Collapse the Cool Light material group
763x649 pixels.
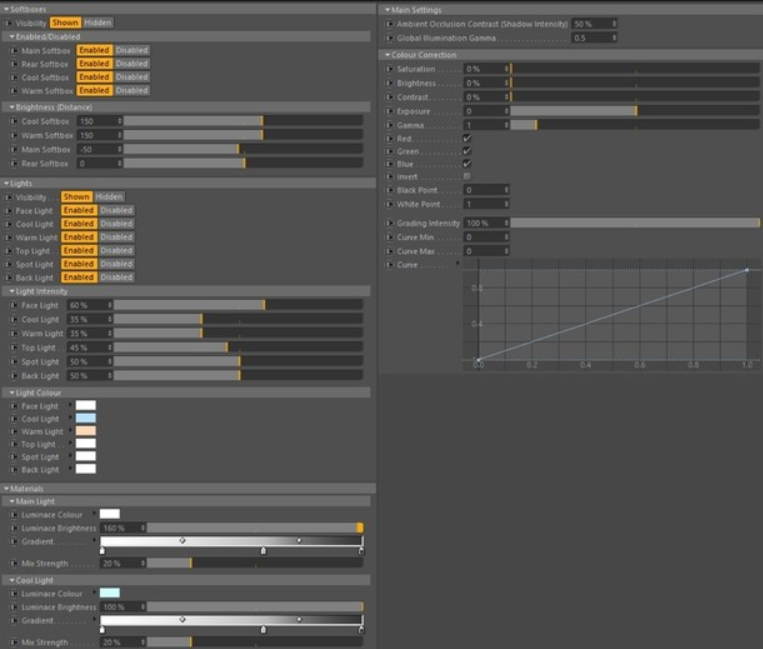click(12, 580)
